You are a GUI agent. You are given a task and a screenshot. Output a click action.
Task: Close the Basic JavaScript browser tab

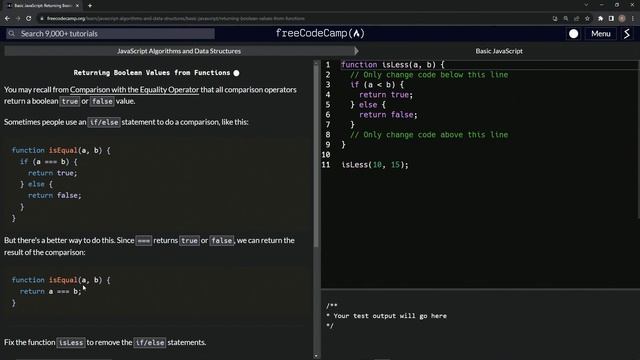click(x=78, y=6)
